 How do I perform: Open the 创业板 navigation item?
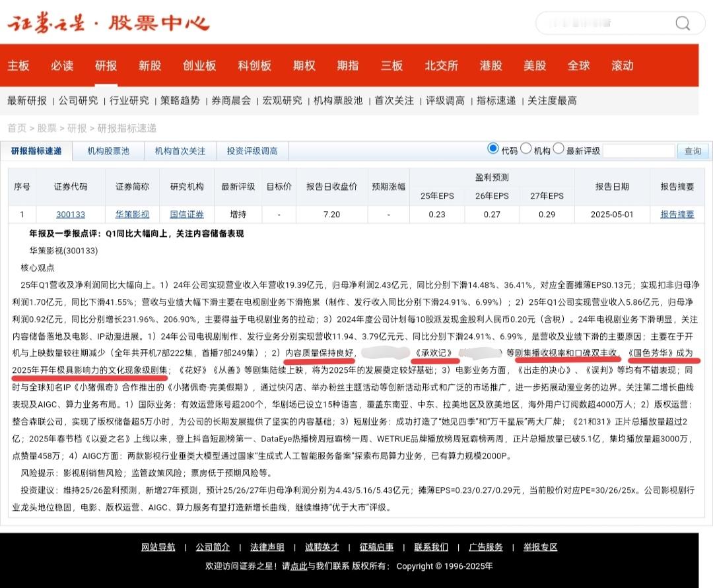tap(199, 65)
